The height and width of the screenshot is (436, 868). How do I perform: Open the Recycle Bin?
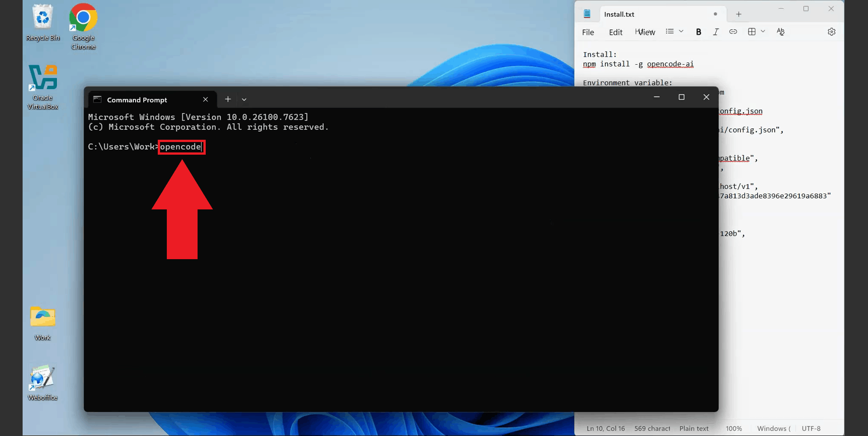(42, 18)
